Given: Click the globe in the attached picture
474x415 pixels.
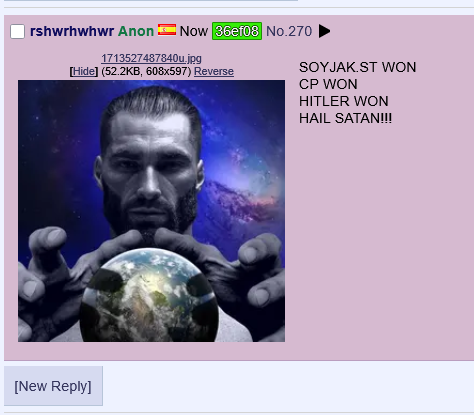Looking at the screenshot, I should click(149, 295).
